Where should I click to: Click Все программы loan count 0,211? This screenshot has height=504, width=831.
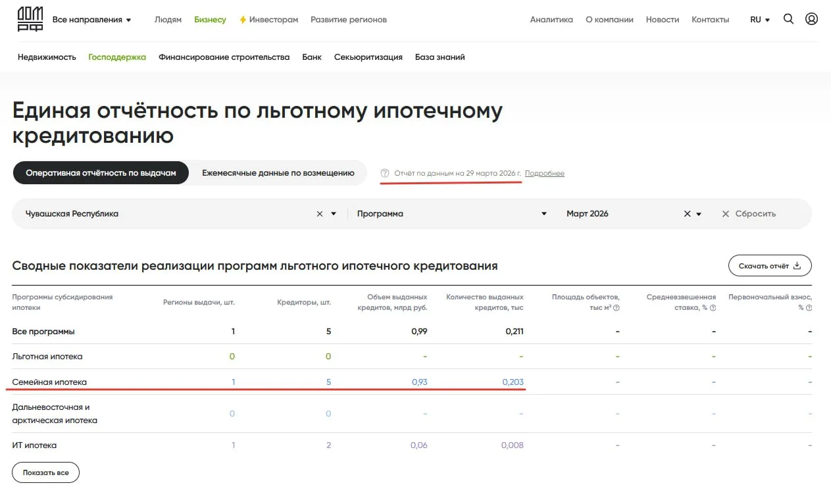coord(515,331)
